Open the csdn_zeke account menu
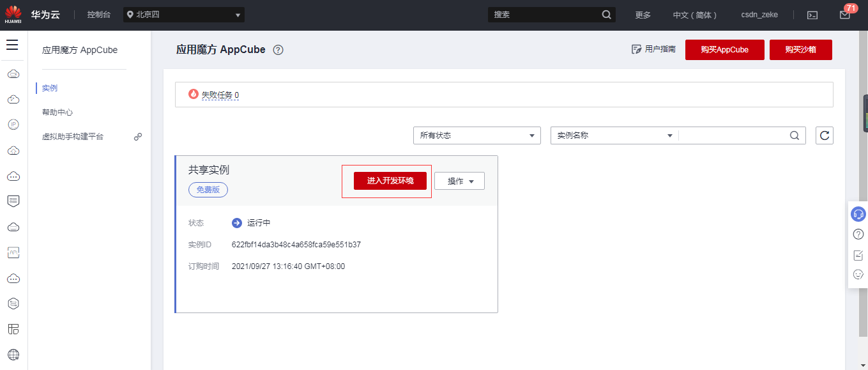 [759, 15]
